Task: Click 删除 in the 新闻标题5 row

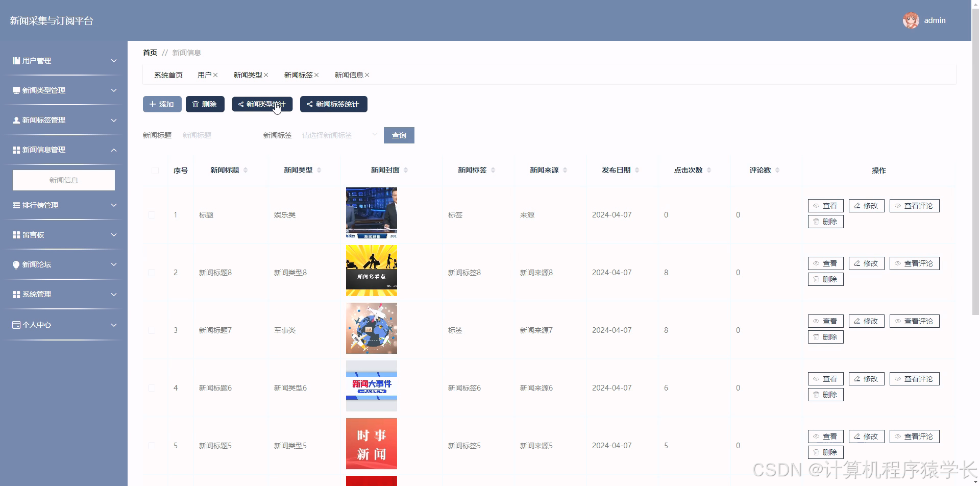Action: coord(825,452)
